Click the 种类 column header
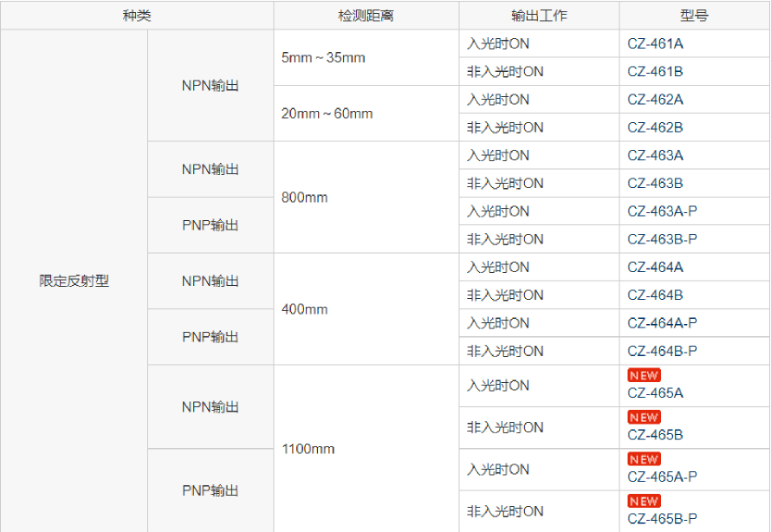 tap(136, 16)
